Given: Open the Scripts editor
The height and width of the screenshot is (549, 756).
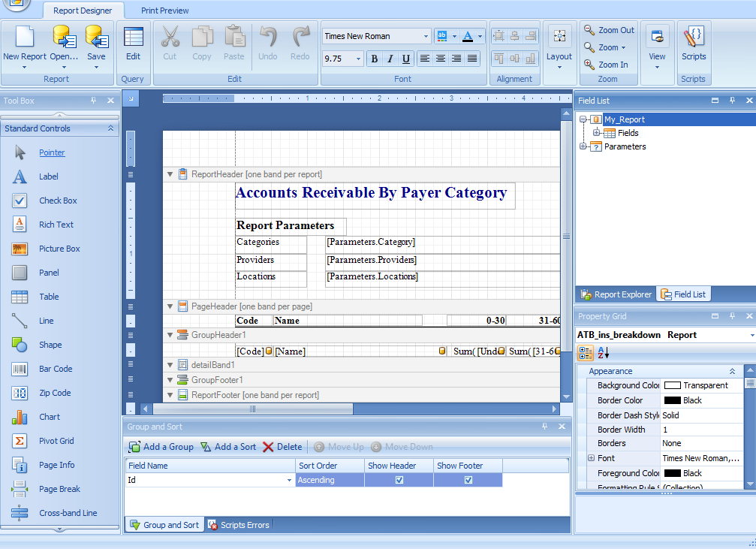Looking at the screenshot, I should click(694, 44).
